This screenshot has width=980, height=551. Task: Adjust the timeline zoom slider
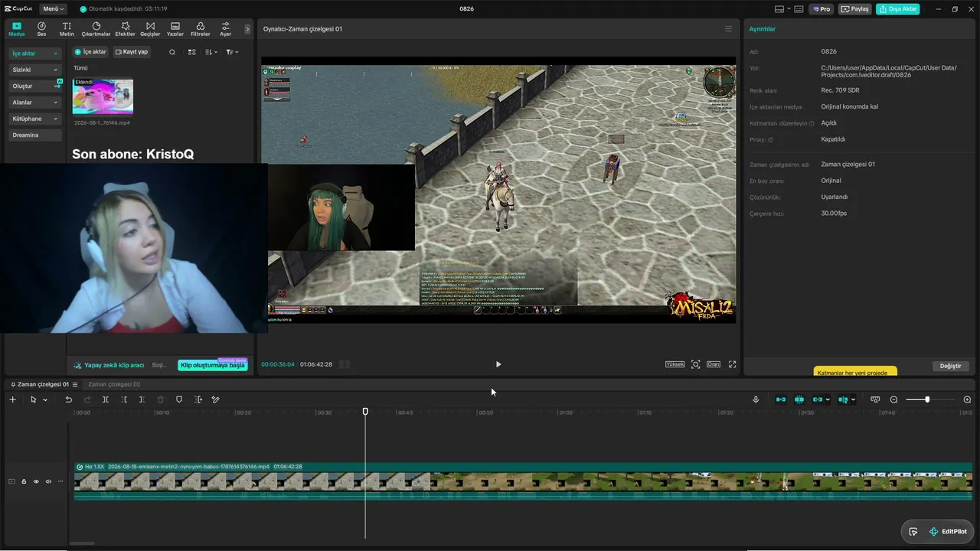coord(927,399)
